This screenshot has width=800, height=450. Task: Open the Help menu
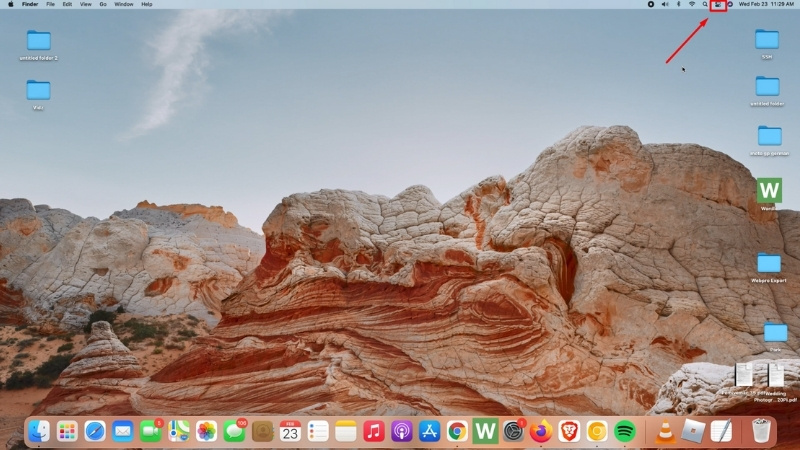point(147,4)
